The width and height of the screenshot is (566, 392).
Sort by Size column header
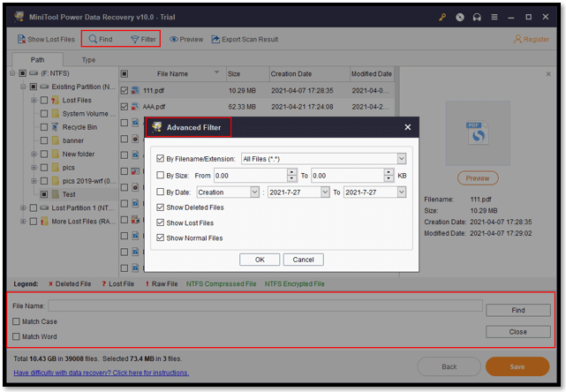pyautogui.click(x=247, y=73)
